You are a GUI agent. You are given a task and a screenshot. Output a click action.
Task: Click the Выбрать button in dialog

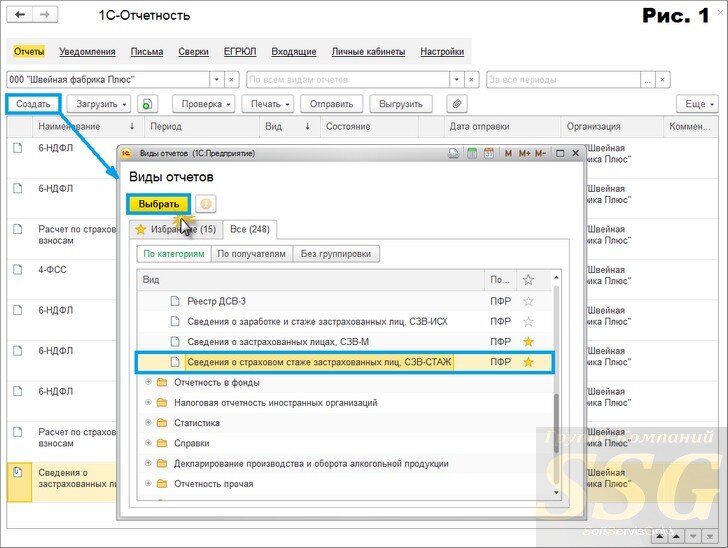[159, 204]
